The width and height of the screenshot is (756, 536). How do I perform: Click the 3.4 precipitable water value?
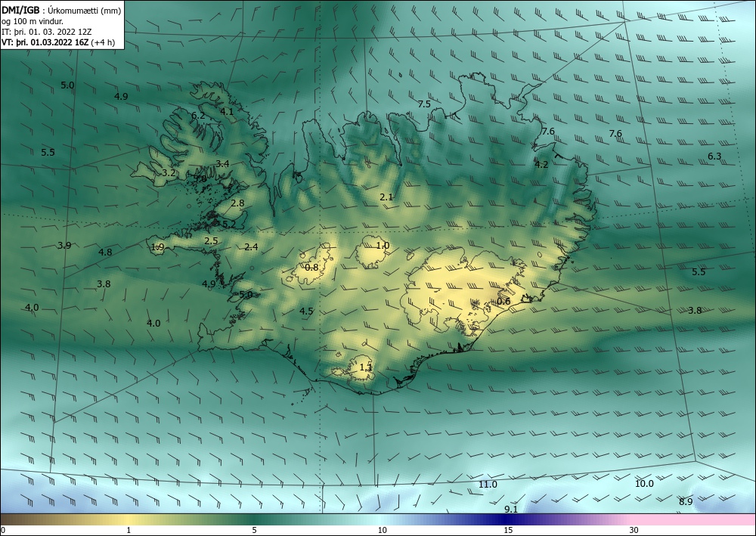(222, 164)
